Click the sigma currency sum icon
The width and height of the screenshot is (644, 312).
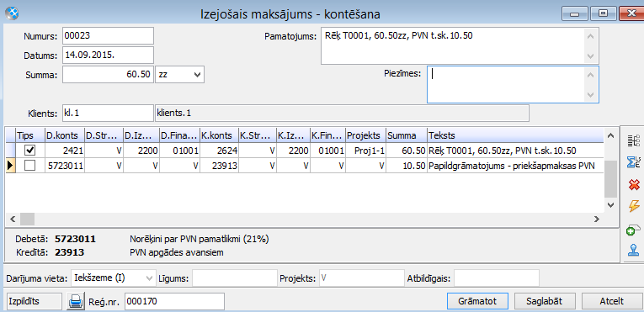(x=635, y=163)
